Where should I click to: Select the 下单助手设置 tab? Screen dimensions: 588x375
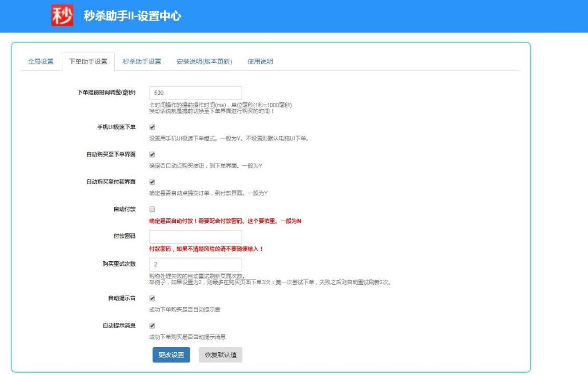pyautogui.click(x=88, y=62)
